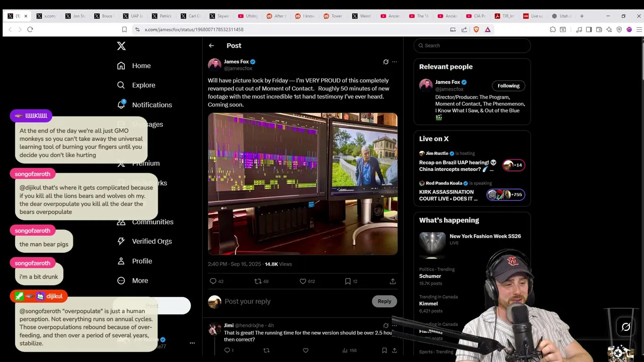Repost the post with 49 reposts
Image resolution: width=644 pixels, height=362 pixels.
click(x=261, y=281)
